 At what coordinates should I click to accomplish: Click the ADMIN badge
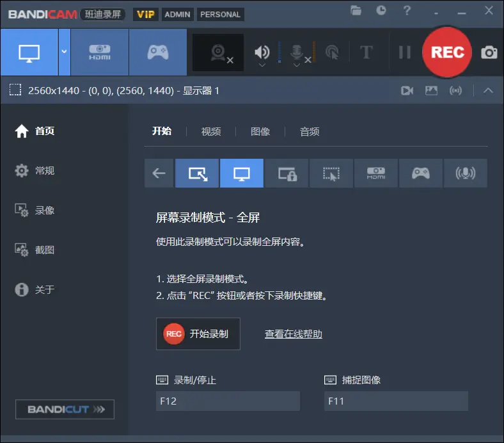pos(177,15)
